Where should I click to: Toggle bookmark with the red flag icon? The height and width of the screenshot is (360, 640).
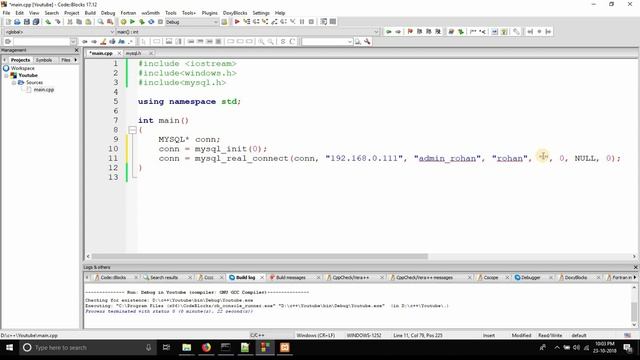(x=410, y=31)
